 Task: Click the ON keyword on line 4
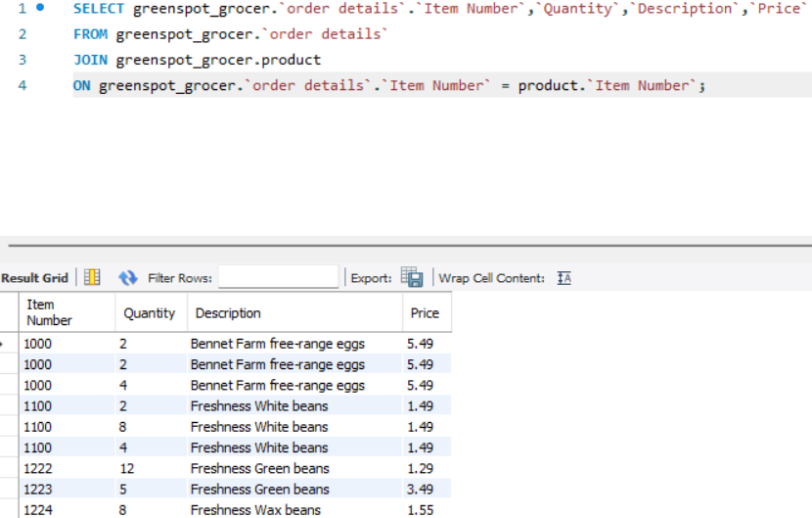(81, 85)
